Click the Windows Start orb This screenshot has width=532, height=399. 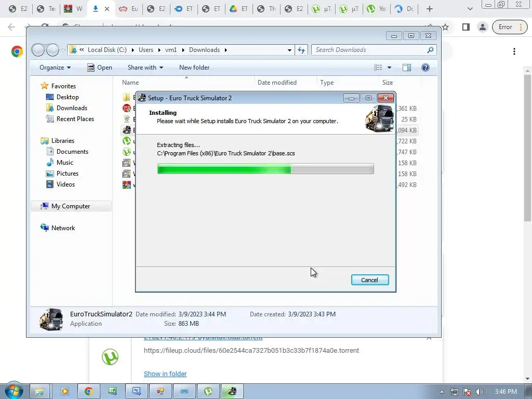14,390
